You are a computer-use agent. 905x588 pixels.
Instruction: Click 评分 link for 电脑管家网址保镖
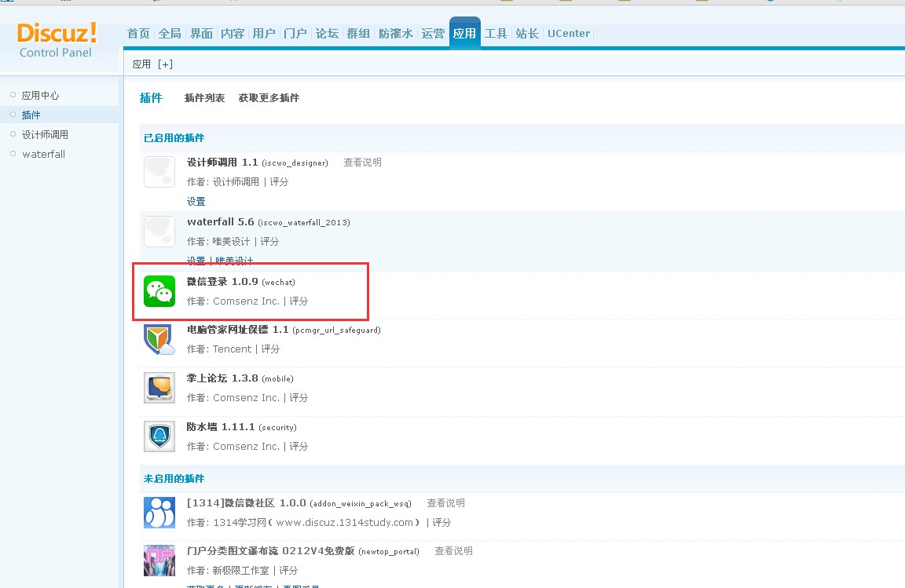pyautogui.click(x=270, y=349)
